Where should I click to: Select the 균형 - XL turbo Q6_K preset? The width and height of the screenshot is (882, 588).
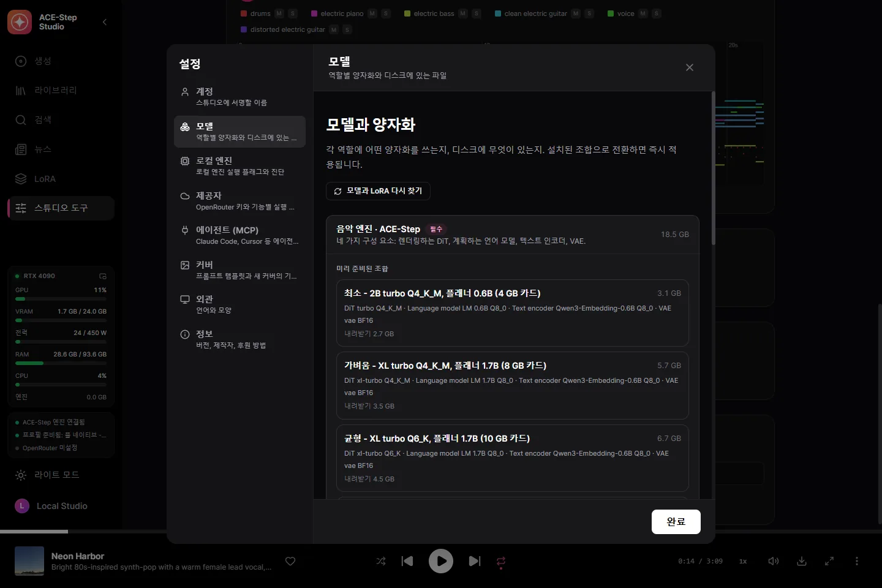coord(513,458)
